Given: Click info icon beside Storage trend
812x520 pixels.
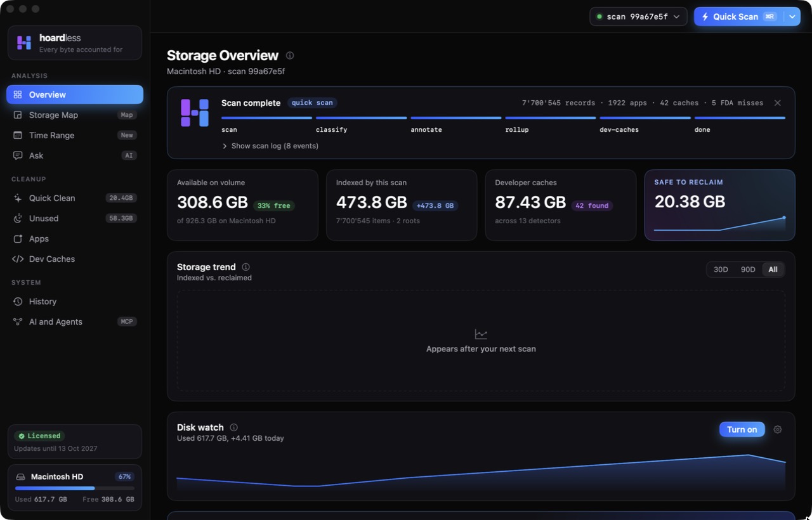Looking at the screenshot, I should (x=246, y=267).
